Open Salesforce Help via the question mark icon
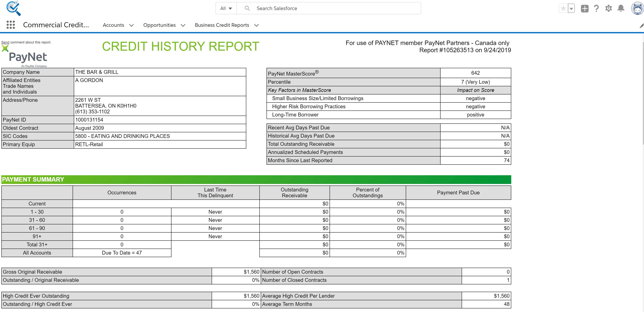644x312 pixels. pyautogui.click(x=596, y=8)
